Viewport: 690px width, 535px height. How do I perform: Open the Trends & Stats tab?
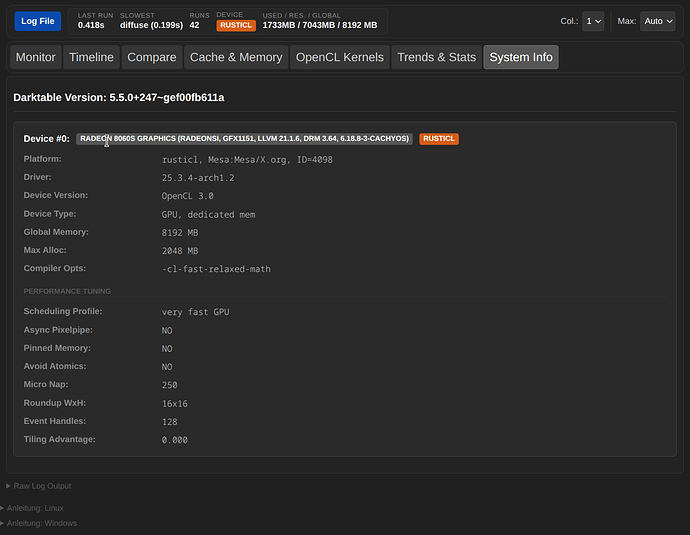pos(436,58)
